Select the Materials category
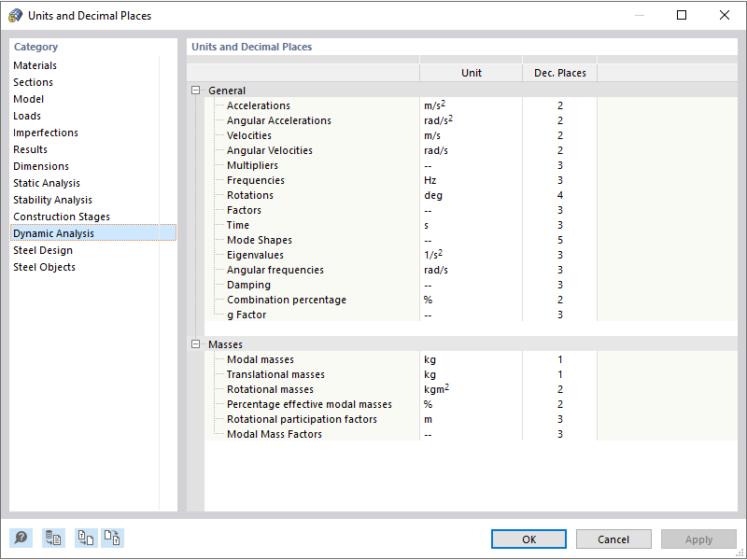747x560 pixels. point(35,65)
